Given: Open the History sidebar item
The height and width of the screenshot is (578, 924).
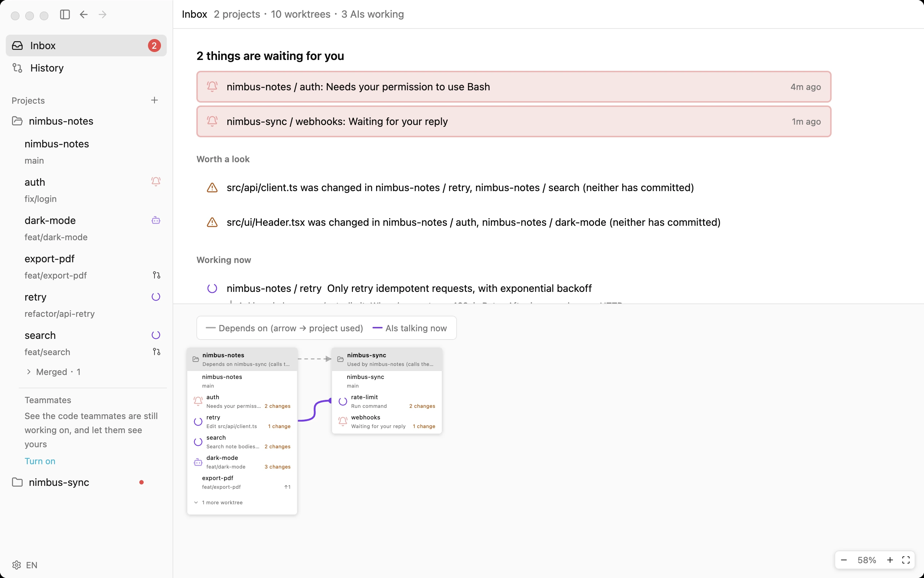Looking at the screenshot, I should click(x=86, y=68).
